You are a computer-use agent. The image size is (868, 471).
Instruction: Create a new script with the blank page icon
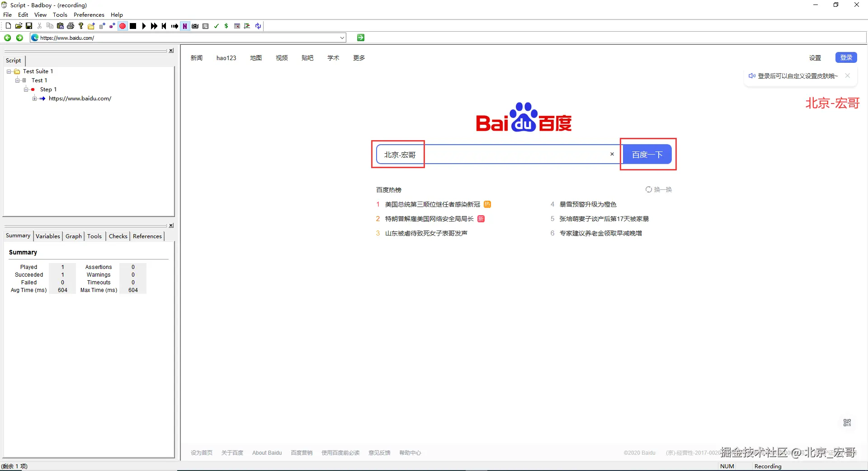tap(8, 26)
